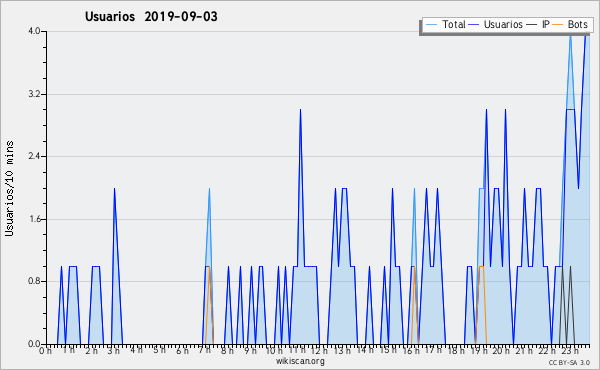
Task: Click the orange Bots peak near 16 h
Action: (x=414, y=267)
